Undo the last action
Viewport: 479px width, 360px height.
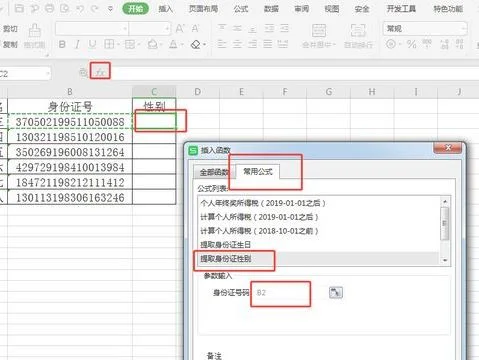click(80, 8)
